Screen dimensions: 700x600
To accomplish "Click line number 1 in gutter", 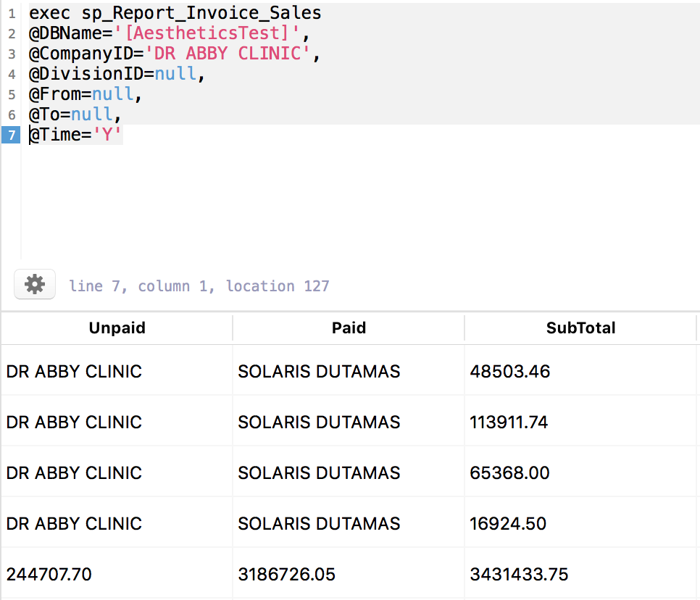I will [12, 13].
